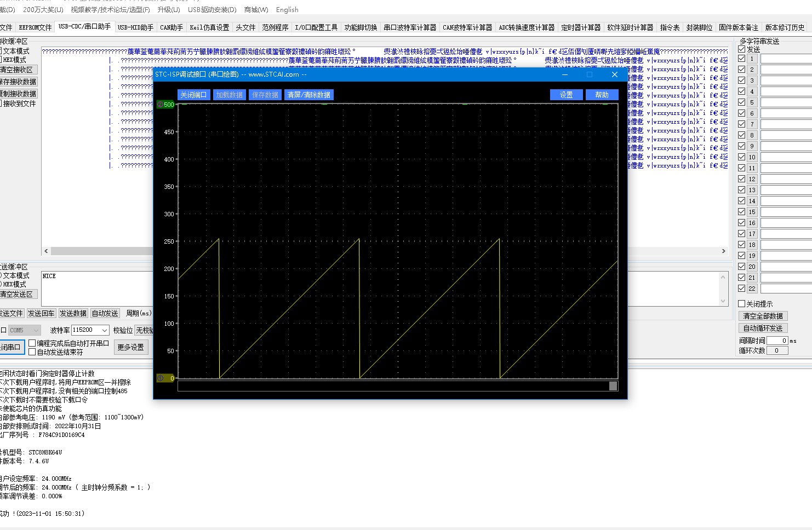Click the 加载数据 button in plotter

coord(229,95)
